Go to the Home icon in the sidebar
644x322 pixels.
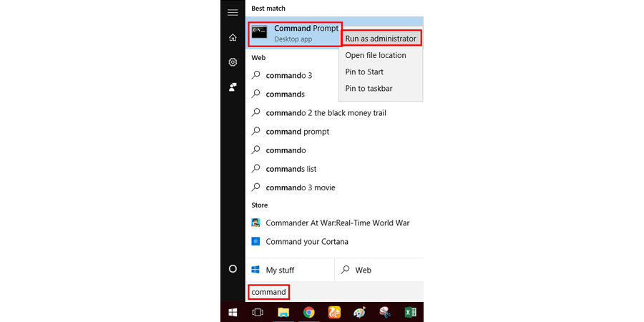(x=233, y=37)
